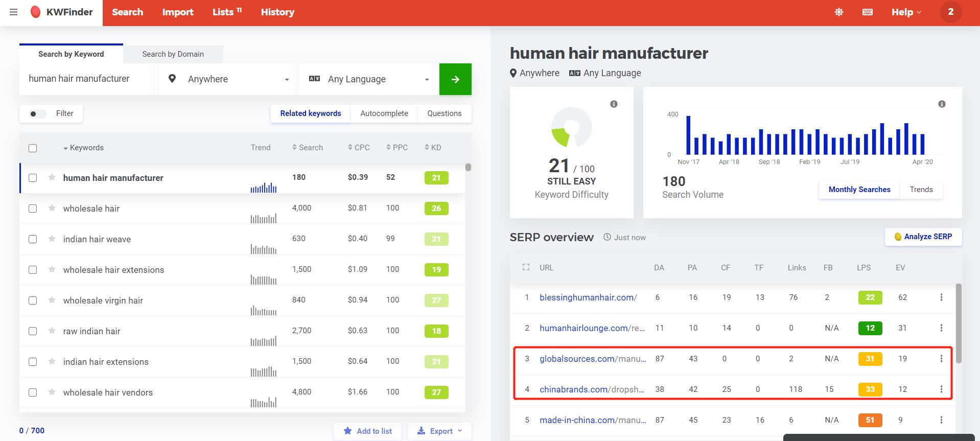
Task: Star the wholesale hair keyword
Action: tap(52, 208)
